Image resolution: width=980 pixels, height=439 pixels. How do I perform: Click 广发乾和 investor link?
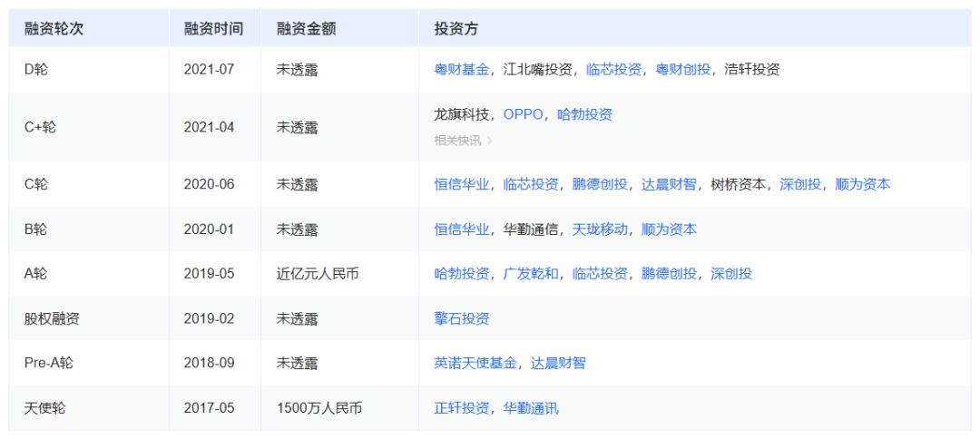click(531, 274)
